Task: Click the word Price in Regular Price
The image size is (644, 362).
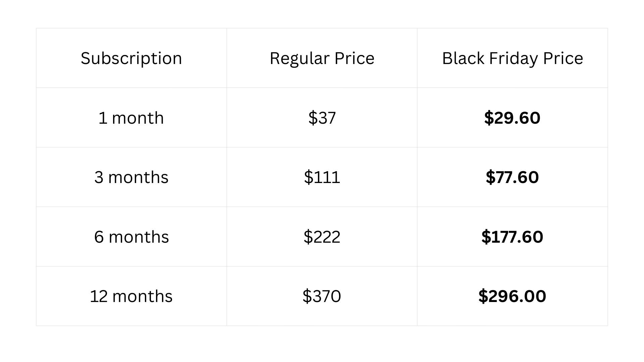Action: coord(354,58)
